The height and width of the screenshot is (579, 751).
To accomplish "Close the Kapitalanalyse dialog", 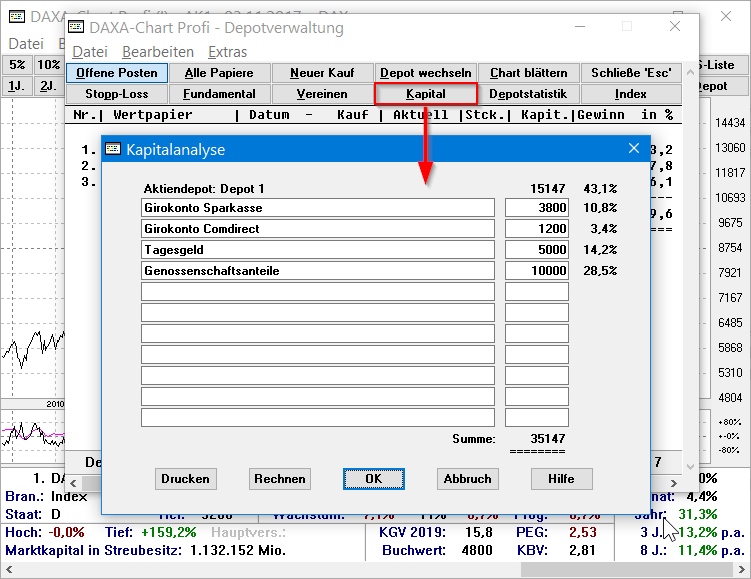I will pyautogui.click(x=633, y=149).
